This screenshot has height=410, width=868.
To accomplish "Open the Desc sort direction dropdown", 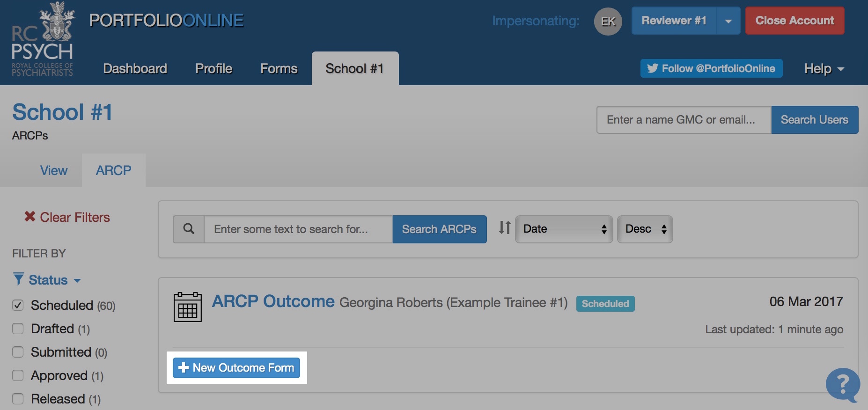I will tap(645, 229).
